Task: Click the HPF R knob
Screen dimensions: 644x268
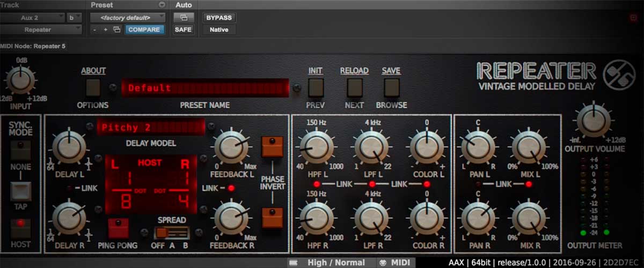Action: [x=316, y=219]
